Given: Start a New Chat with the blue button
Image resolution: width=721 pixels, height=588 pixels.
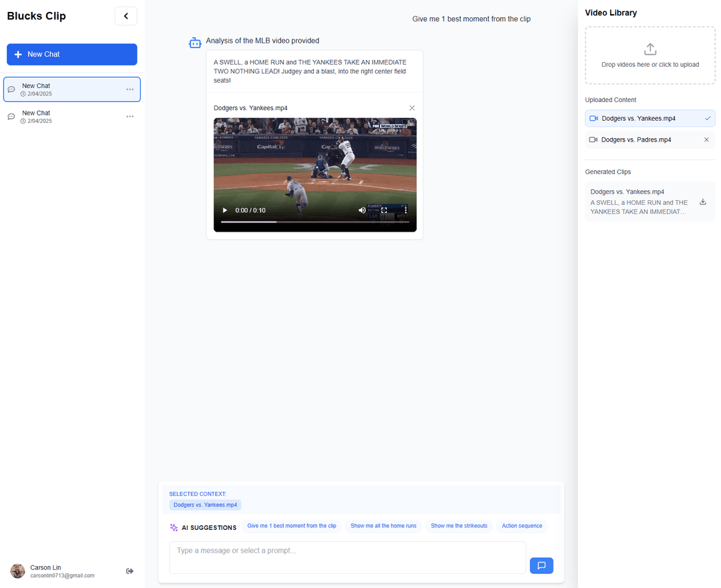Looking at the screenshot, I should pos(71,54).
